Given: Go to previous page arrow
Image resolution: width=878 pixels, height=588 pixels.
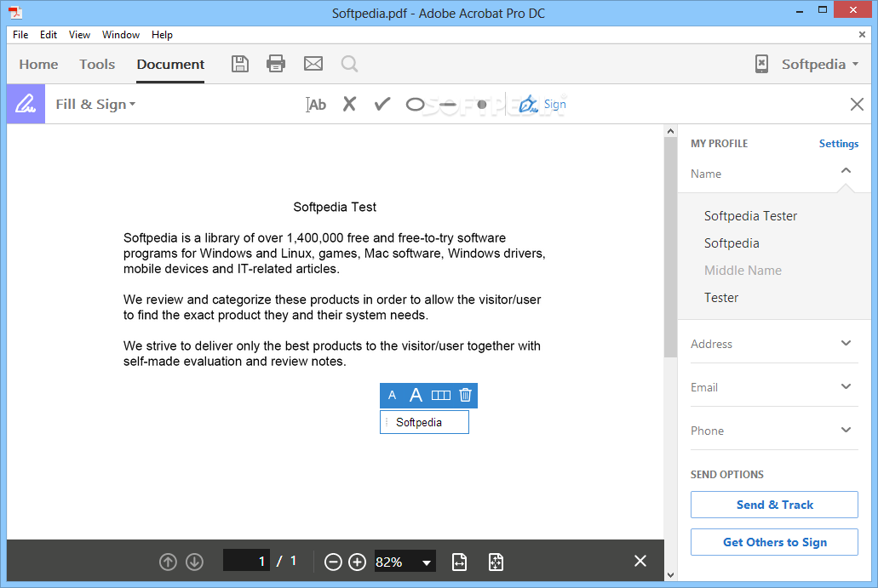Looking at the screenshot, I should (x=168, y=562).
